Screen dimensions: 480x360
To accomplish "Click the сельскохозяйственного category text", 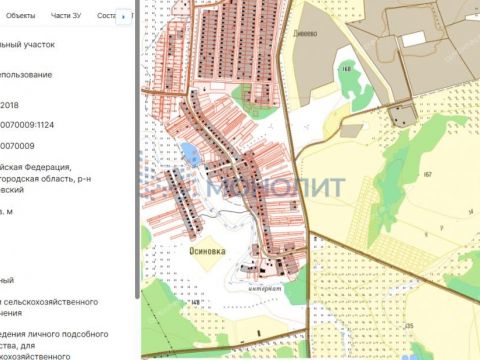I will click(51, 302).
